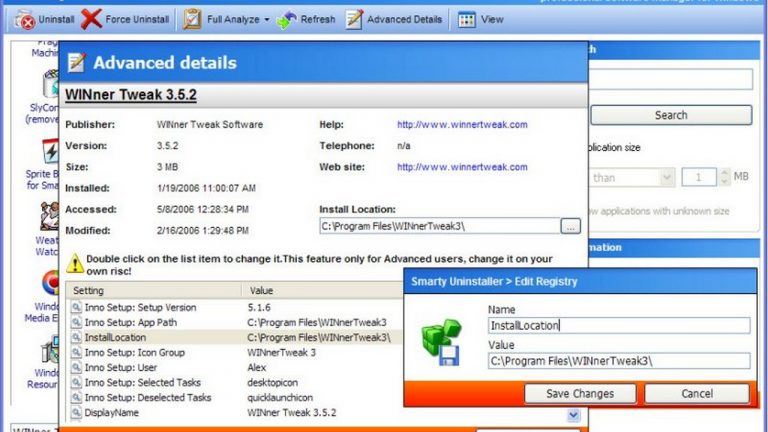
Task: Click the icon beside InstallLocation row
Action: [x=76, y=337]
